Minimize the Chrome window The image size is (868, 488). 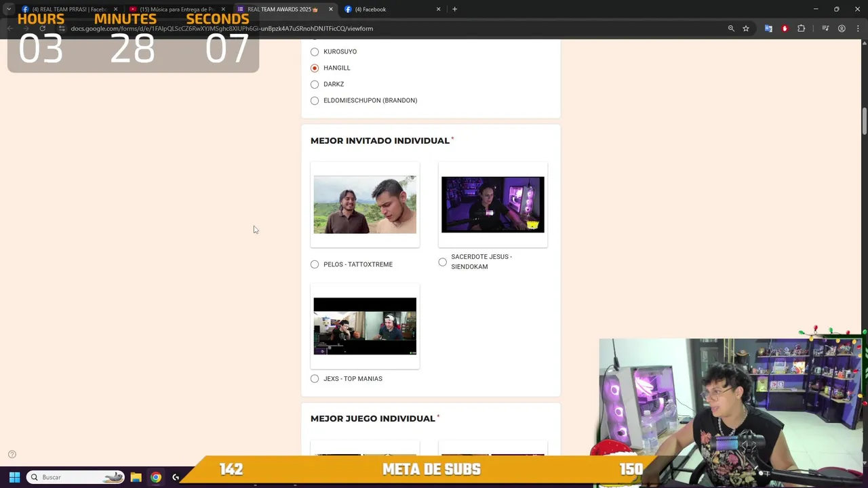pyautogui.click(x=816, y=9)
